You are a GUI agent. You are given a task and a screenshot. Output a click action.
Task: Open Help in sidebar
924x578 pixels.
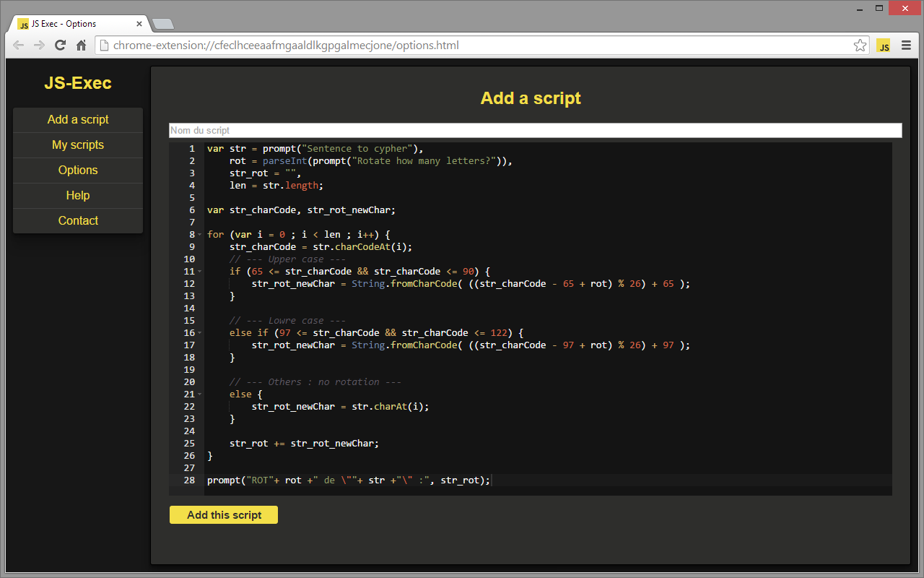pos(78,196)
